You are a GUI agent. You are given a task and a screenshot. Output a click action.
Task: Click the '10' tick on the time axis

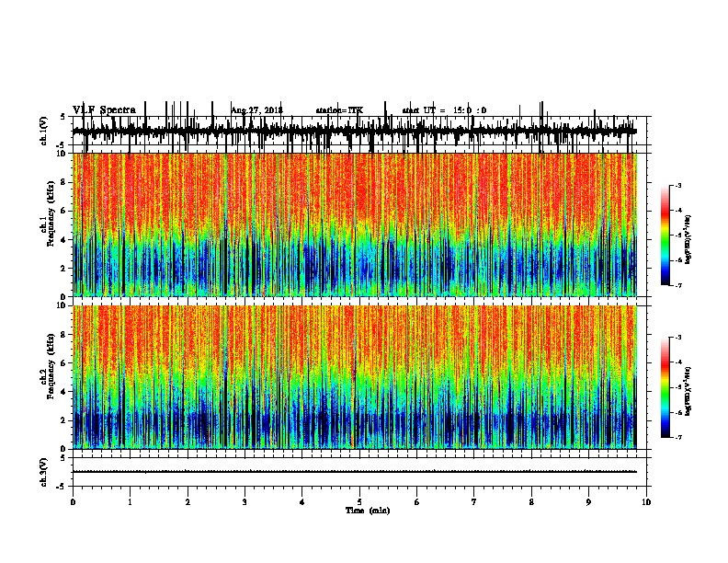[x=646, y=501]
